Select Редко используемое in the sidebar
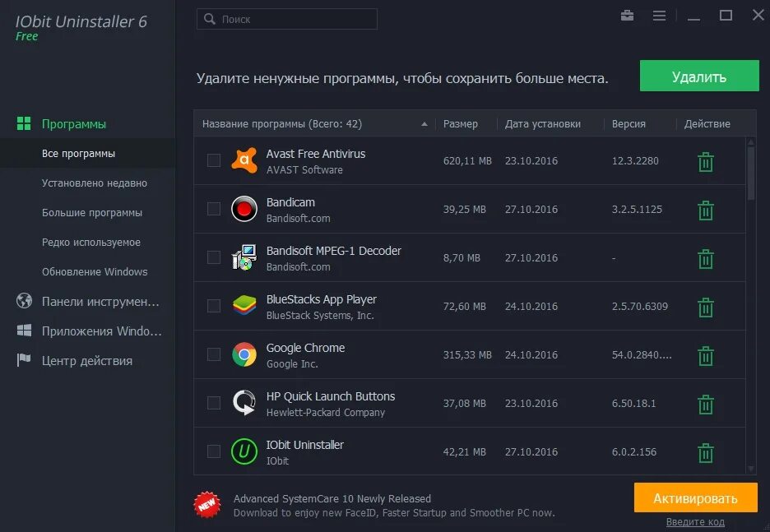The height and width of the screenshot is (532, 770). (x=90, y=242)
